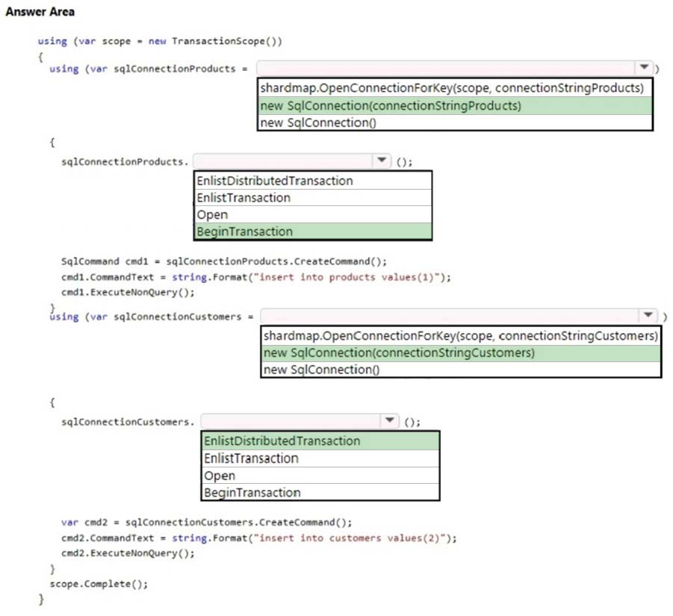Click the 'sqlConnectionCustomers.' method call prefix
This screenshot has height=616, width=673.
point(128,422)
